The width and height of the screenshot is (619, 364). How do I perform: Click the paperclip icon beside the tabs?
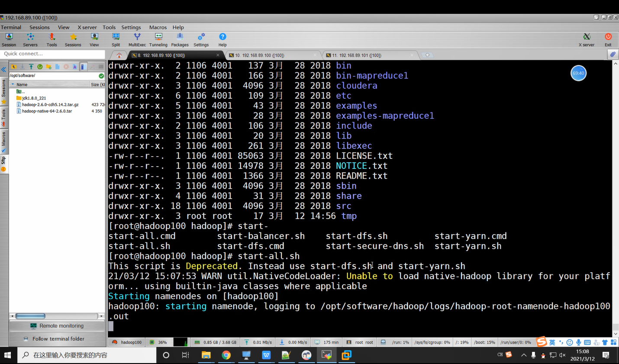tap(613, 54)
